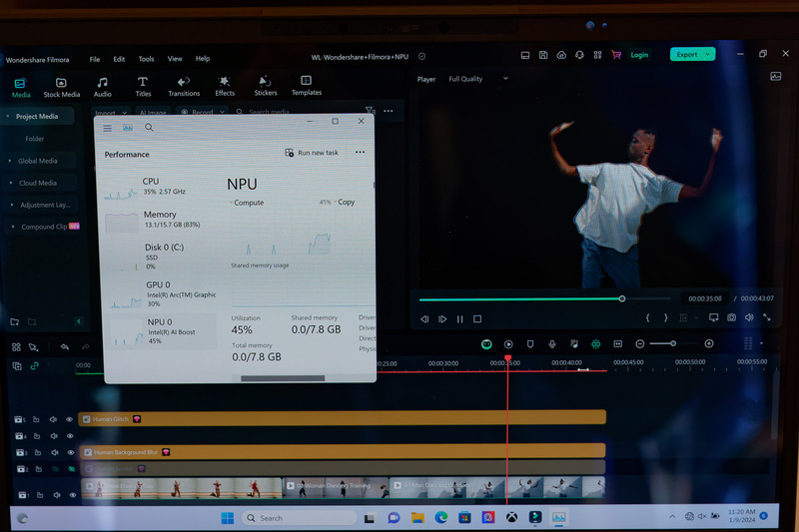799x532 pixels.
Task: Open the apps grid icon in title bar
Action: (597, 55)
